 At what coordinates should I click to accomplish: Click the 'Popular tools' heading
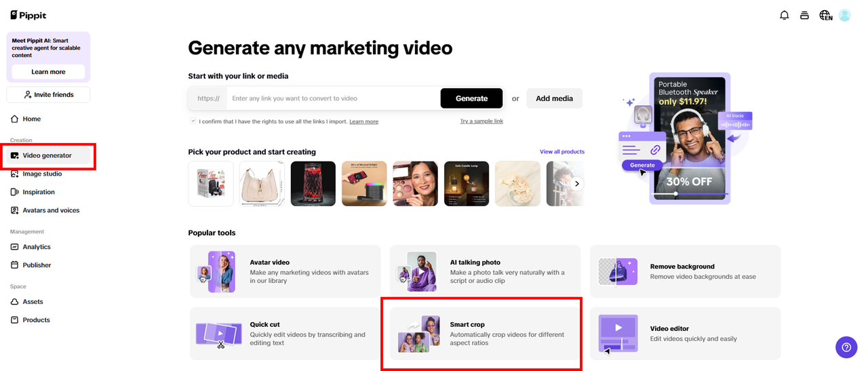[x=212, y=233]
